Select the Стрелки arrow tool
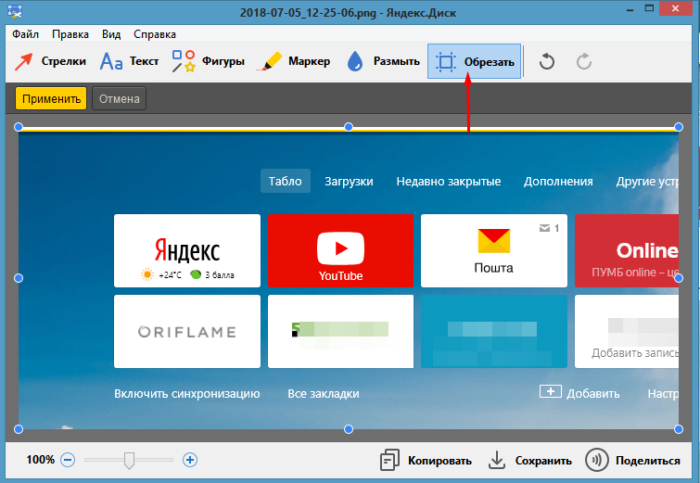700x483 pixels. 50,61
